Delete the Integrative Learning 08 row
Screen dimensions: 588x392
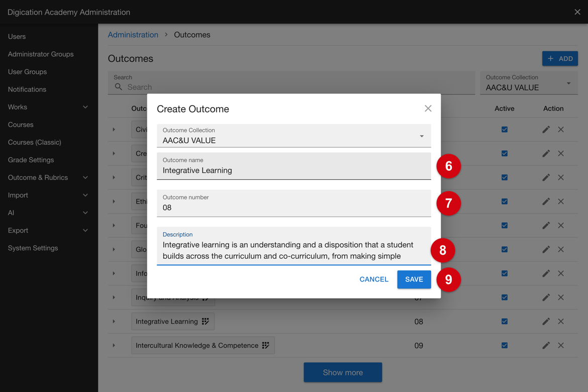click(x=561, y=322)
